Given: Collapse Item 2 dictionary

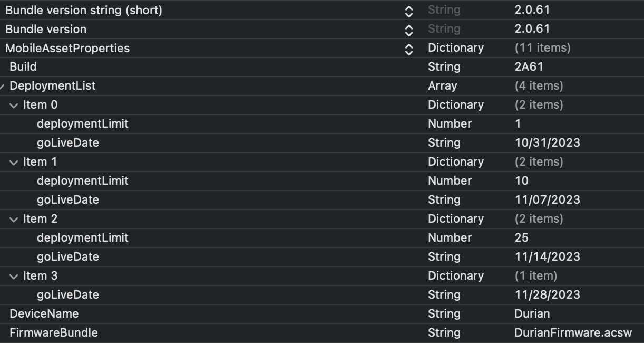Looking at the screenshot, I should coord(14,219).
